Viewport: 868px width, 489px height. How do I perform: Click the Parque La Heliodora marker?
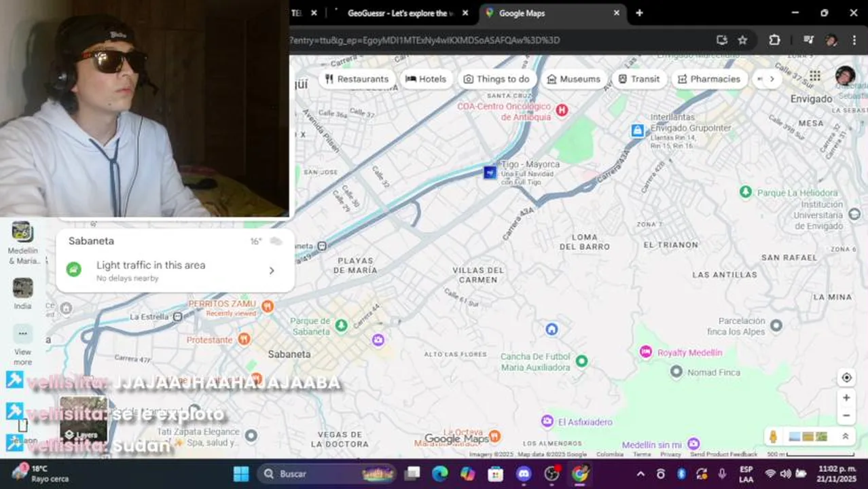[x=746, y=192]
